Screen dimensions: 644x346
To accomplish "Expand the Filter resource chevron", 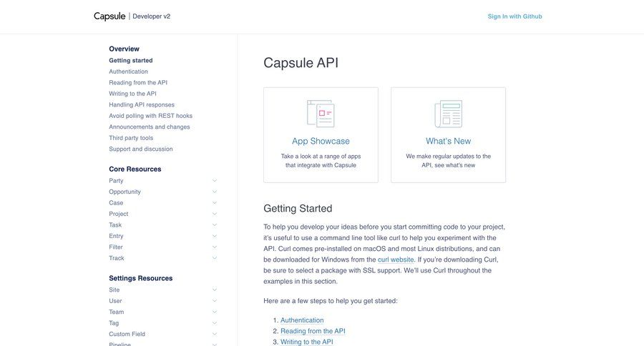I will (x=214, y=247).
